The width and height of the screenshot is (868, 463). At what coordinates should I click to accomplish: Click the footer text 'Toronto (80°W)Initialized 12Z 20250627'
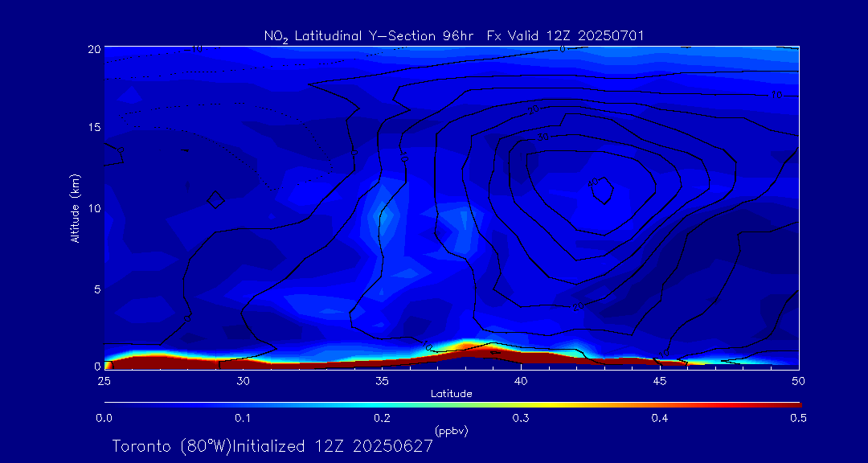click(273, 446)
